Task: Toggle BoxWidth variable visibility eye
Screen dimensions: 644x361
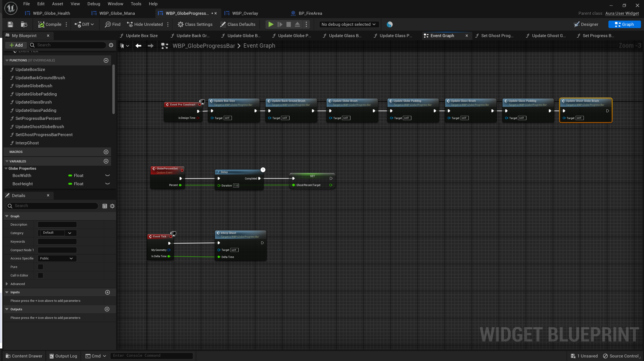Action: tap(108, 175)
